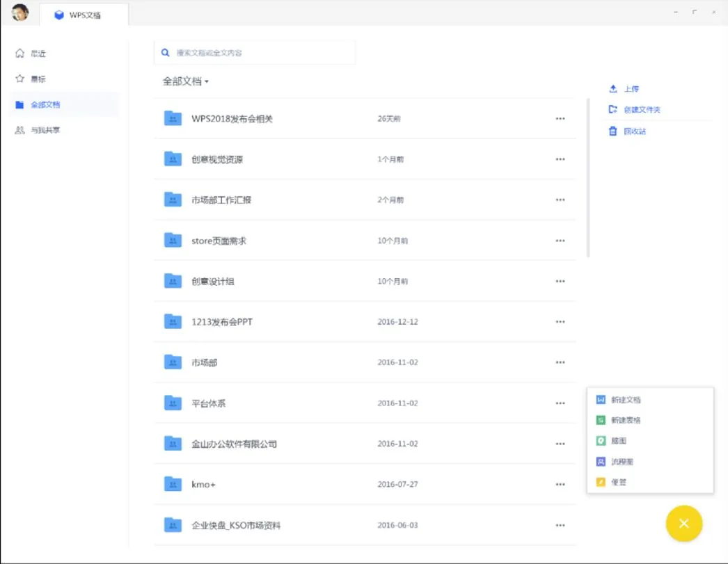This screenshot has height=564, width=728.
Task: Open the 回收站 recycle bin
Action: pos(627,131)
